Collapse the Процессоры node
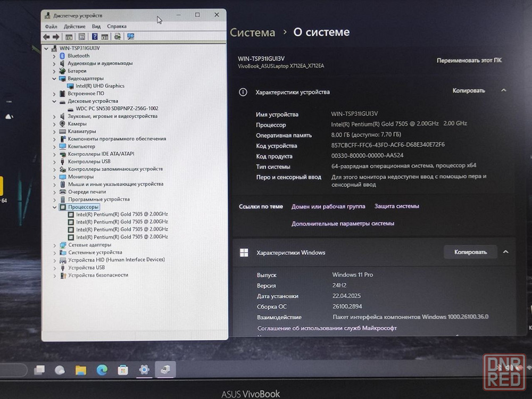 click(55, 207)
